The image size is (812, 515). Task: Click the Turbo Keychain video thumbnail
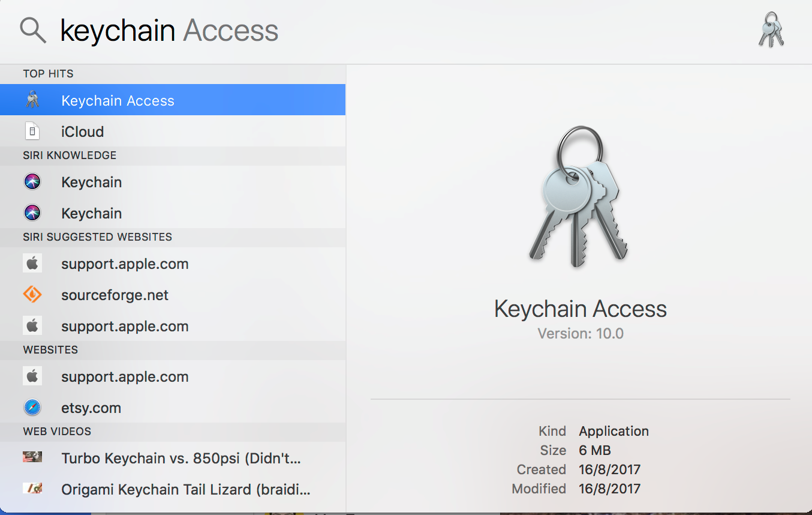click(32, 457)
